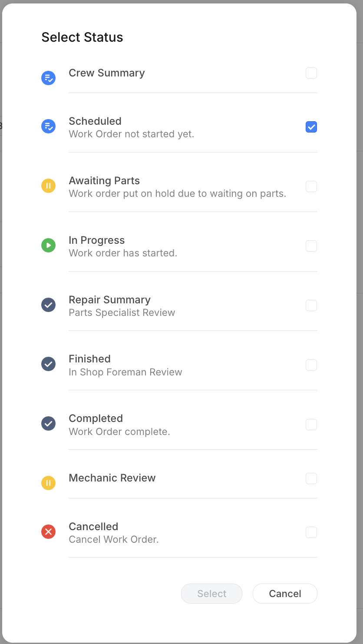Click the Finished status checkmark icon

48,364
